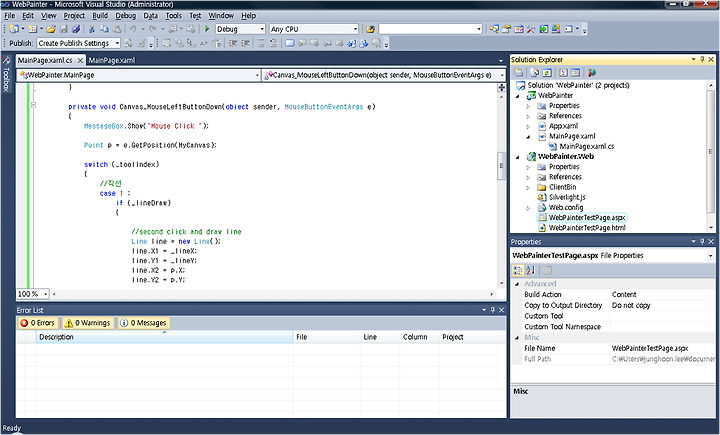
Task: Toggle auto-hide pin on Error List
Action: point(493,310)
